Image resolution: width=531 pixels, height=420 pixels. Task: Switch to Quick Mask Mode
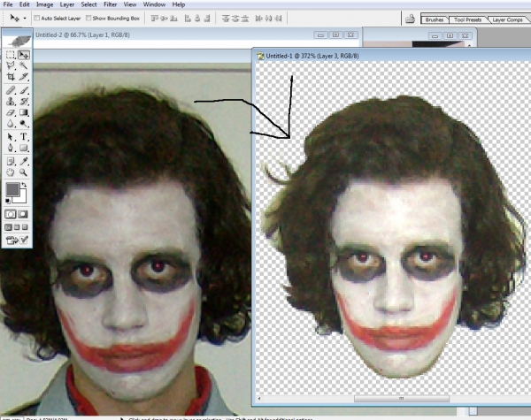[x=23, y=214]
